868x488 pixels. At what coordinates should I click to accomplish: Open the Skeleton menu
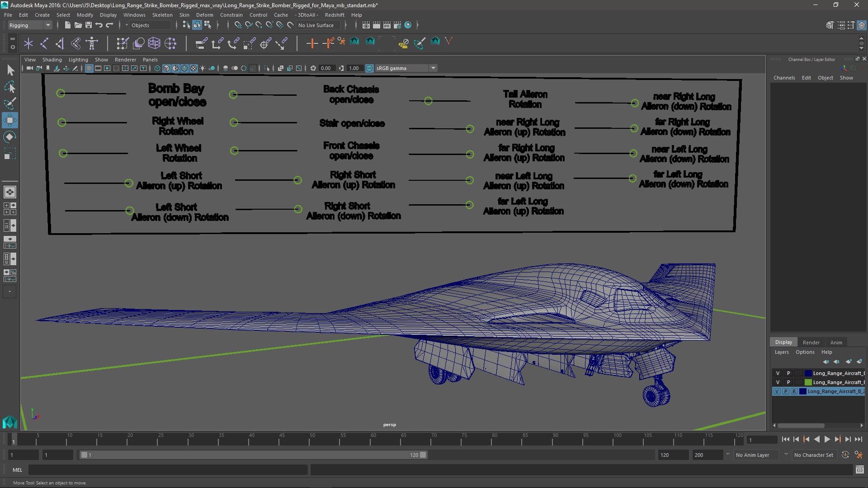pyautogui.click(x=162, y=15)
